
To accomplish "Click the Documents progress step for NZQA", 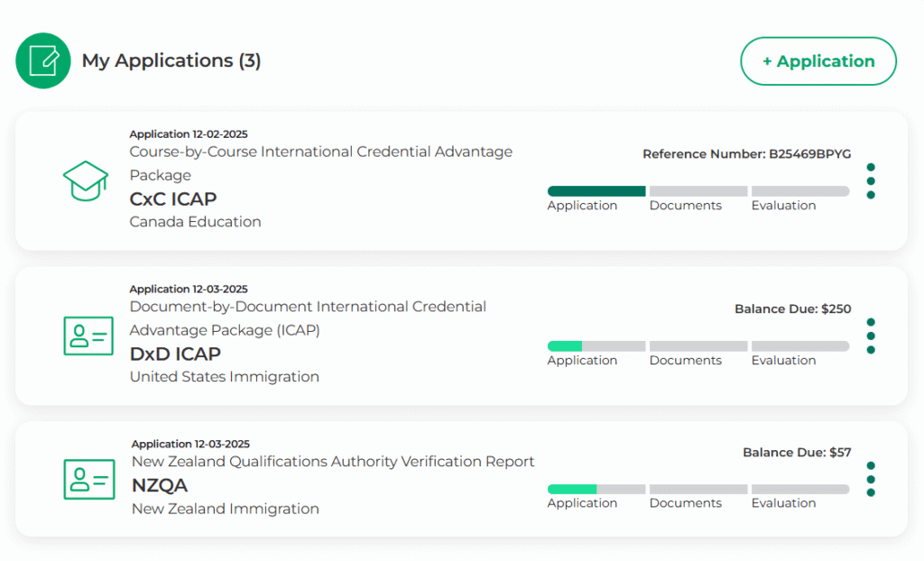I will pos(698,489).
